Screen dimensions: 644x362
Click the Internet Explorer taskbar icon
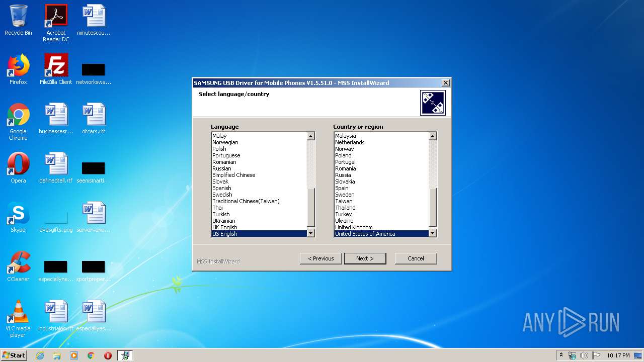[40, 355]
